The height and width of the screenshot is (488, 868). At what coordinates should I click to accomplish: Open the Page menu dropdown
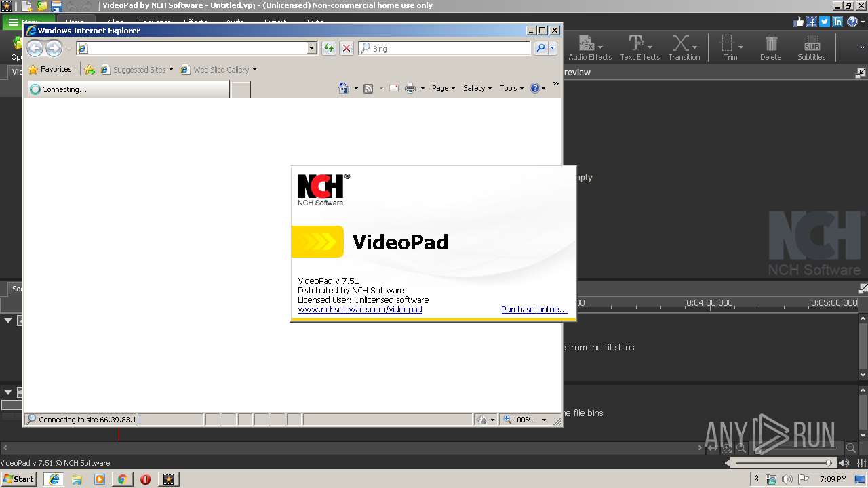pyautogui.click(x=443, y=88)
